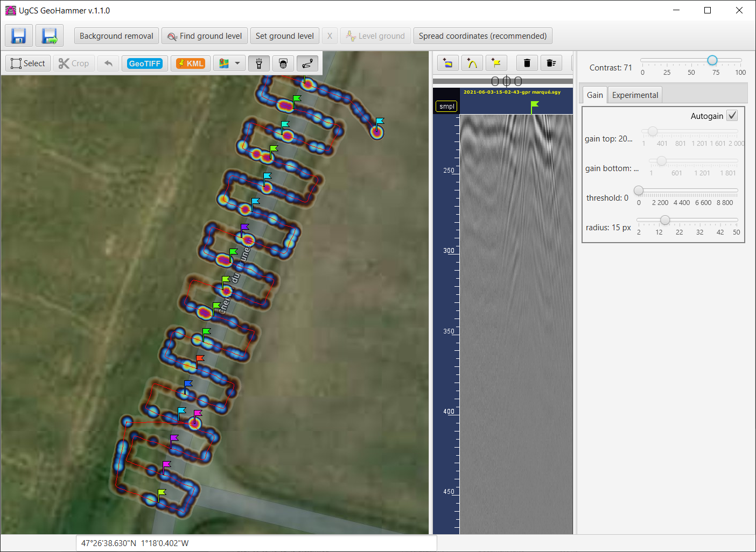The width and height of the screenshot is (756, 552).
Task: Export the map as GeoTIFF
Action: point(145,63)
